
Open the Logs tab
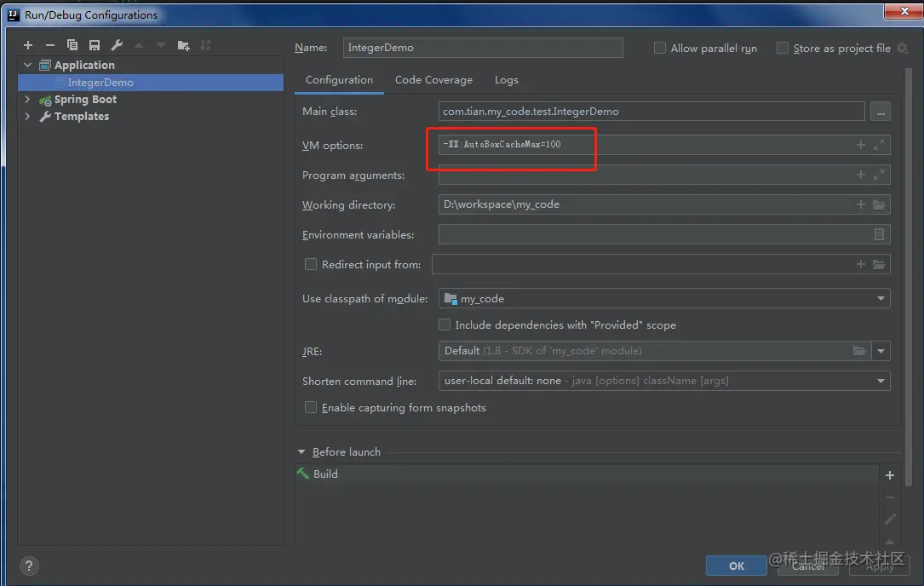(506, 80)
